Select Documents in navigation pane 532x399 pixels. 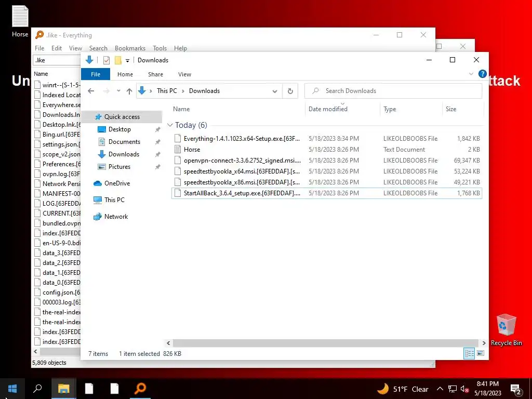[124, 142]
